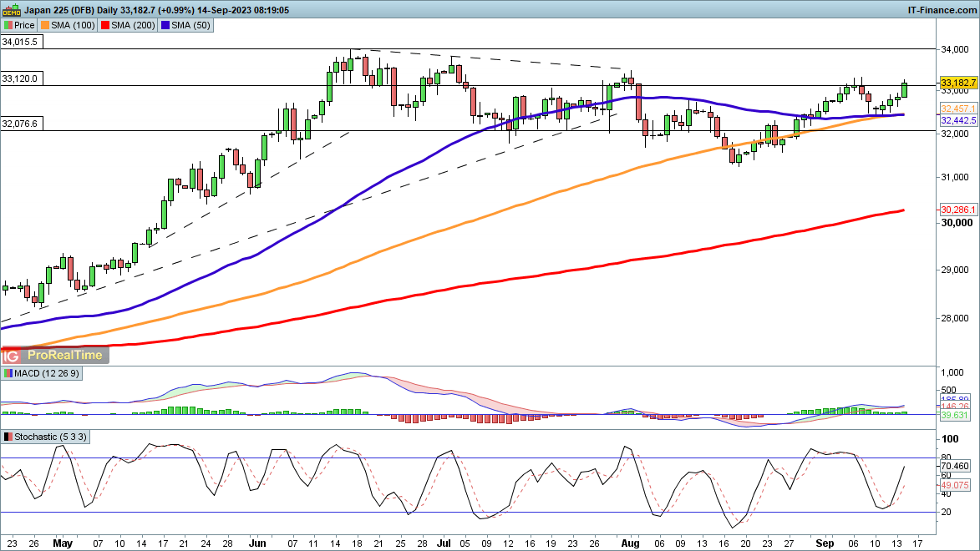Click the red SMA value tag 30,286.1

(958, 210)
